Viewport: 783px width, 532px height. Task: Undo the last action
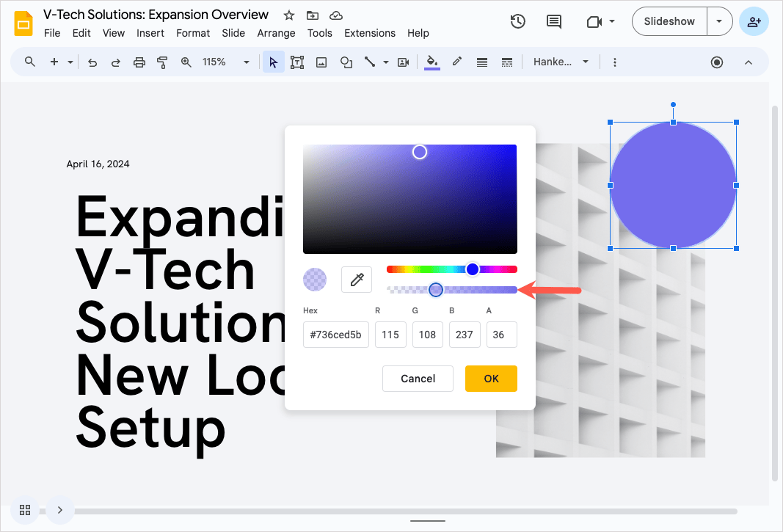click(92, 62)
